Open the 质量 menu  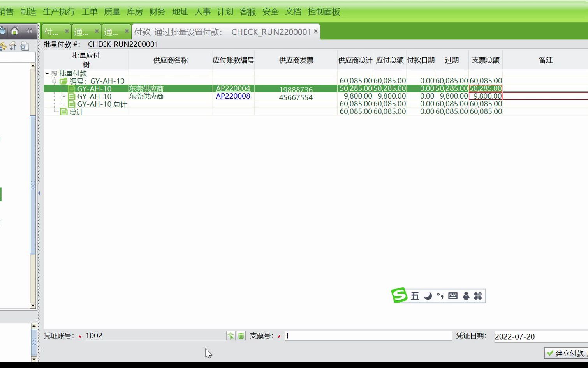(x=112, y=12)
